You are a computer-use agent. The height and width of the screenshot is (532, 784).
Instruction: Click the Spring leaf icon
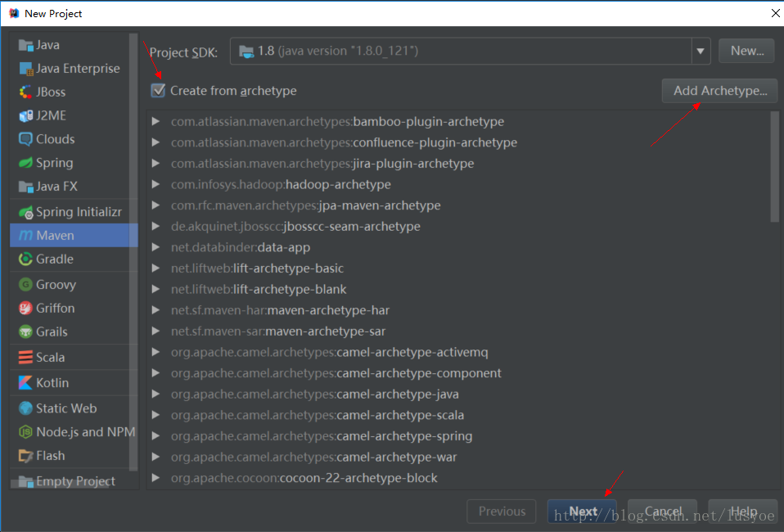pos(25,163)
